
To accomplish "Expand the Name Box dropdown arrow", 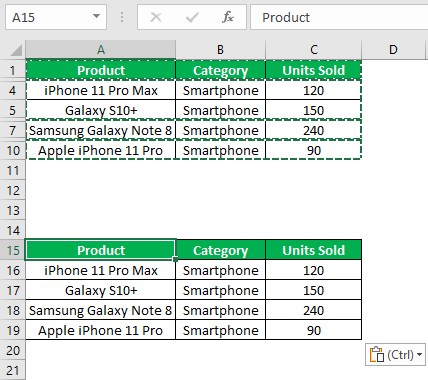I will click(96, 16).
